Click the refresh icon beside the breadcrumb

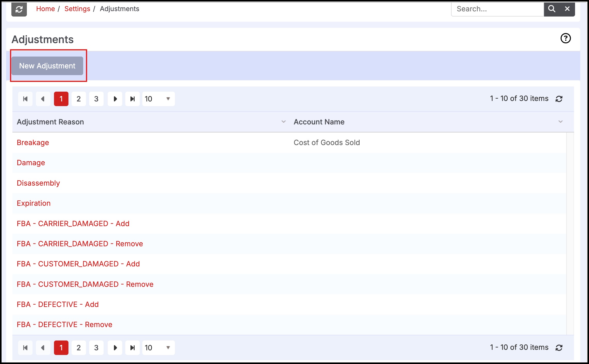[x=19, y=9]
